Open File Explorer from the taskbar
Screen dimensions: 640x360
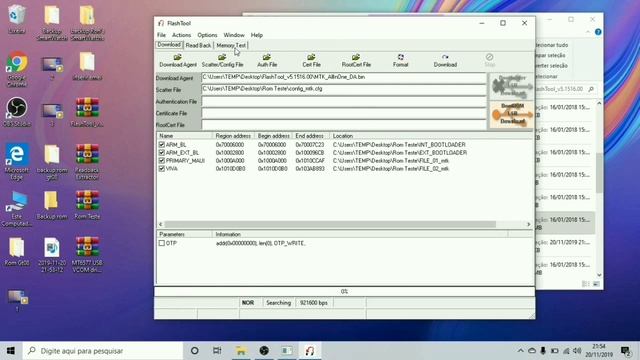(241, 351)
